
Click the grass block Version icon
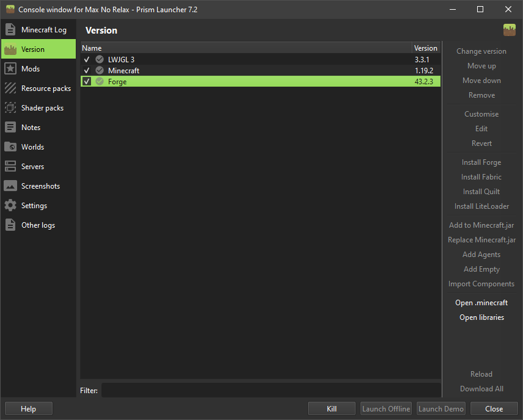pyautogui.click(x=10, y=49)
